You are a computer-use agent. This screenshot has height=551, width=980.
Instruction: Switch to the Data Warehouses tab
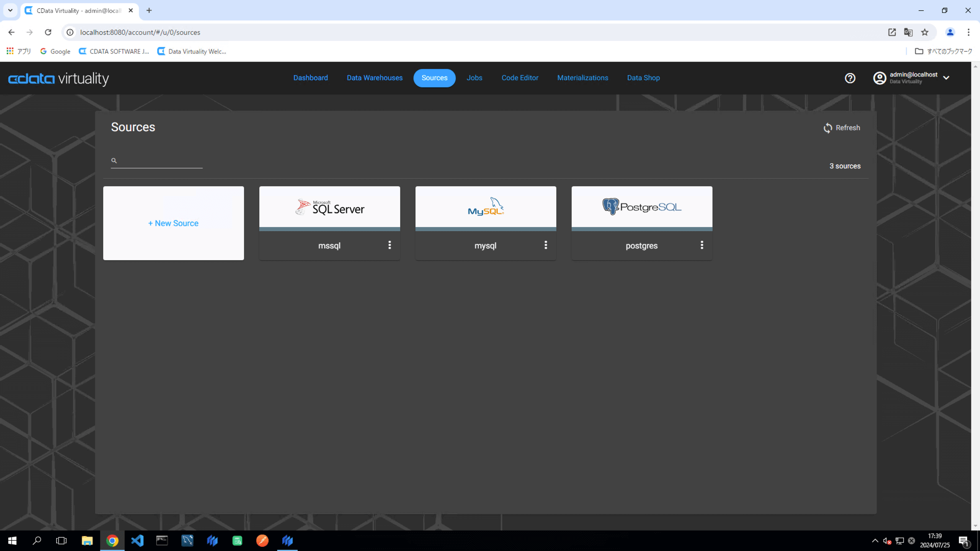[x=374, y=78]
